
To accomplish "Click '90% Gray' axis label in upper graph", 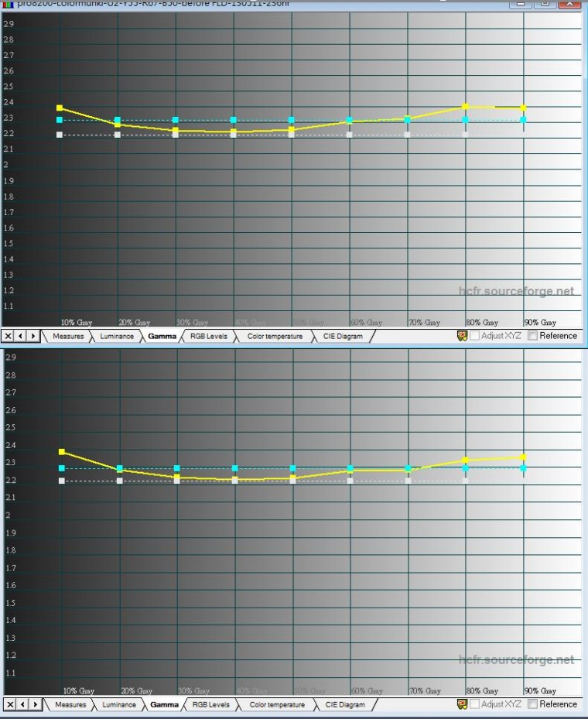I will coord(540,323).
